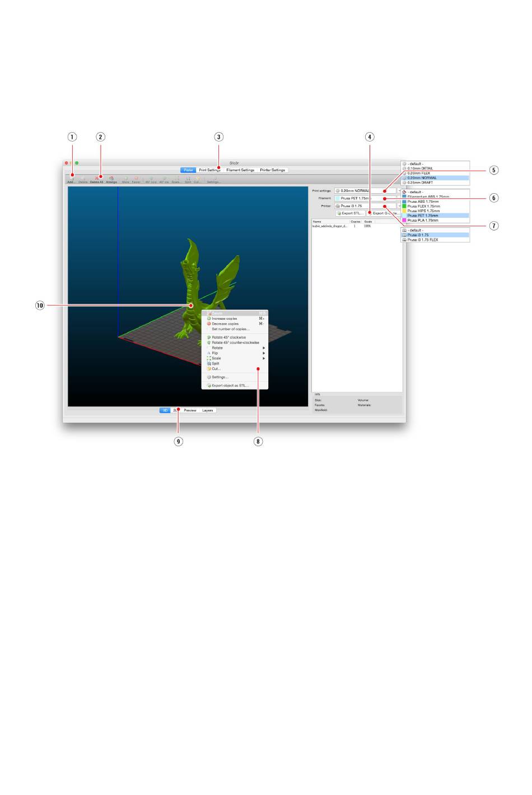The height and width of the screenshot is (795, 532).
Task: Select Prusa HIPS 1.75mm filament option
Action: (x=435, y=211)
